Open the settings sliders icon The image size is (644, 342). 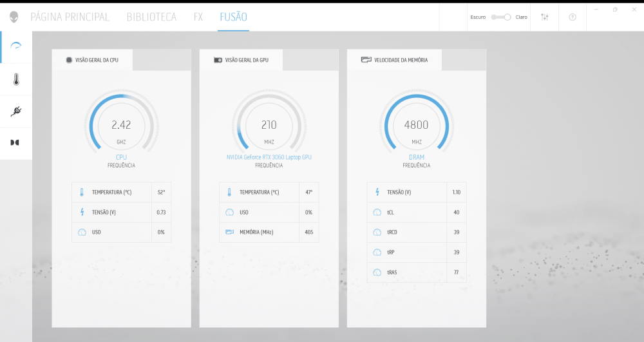(545, 17)
